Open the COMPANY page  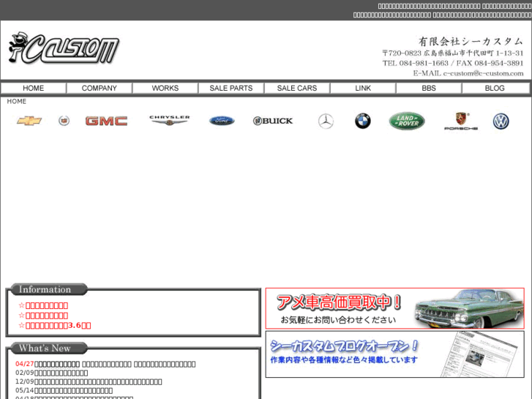tap(99, 89)
